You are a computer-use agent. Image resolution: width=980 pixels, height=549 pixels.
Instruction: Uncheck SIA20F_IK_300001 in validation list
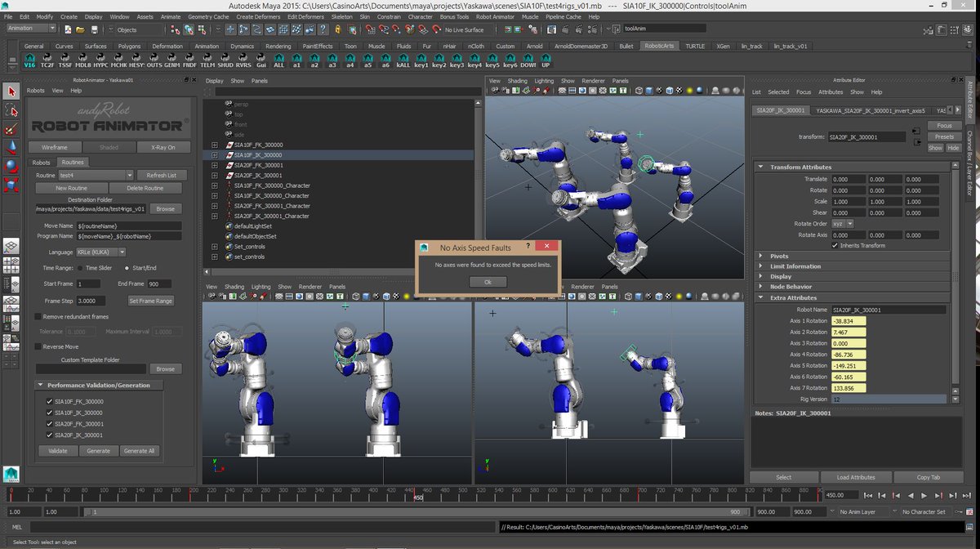click(49, 435)
